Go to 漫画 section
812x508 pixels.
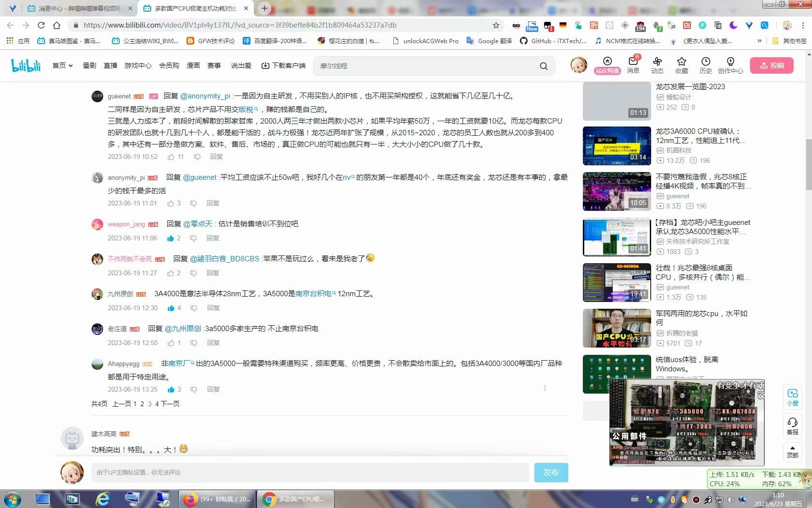193,65
